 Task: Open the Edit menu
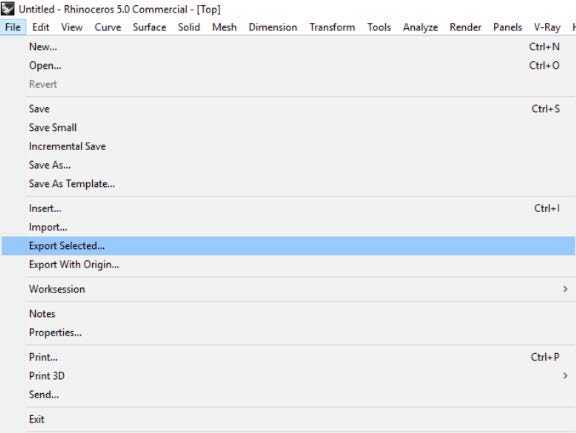coord(40,27)
